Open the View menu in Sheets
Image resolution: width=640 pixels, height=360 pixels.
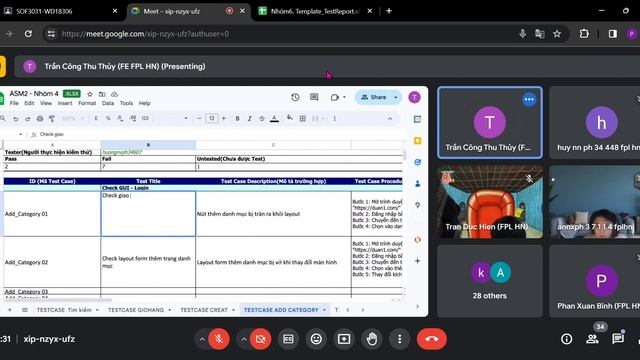click(46, 103)
